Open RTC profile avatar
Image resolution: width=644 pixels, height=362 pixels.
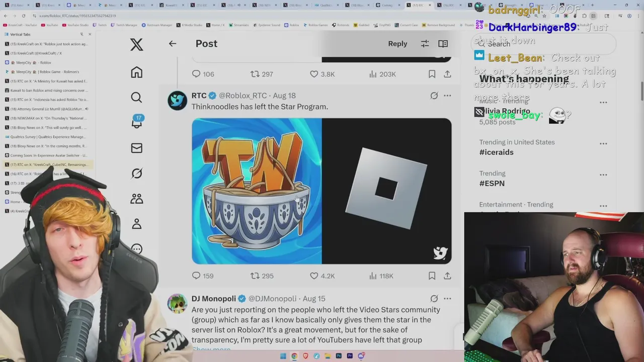click(x=177, y=100)
